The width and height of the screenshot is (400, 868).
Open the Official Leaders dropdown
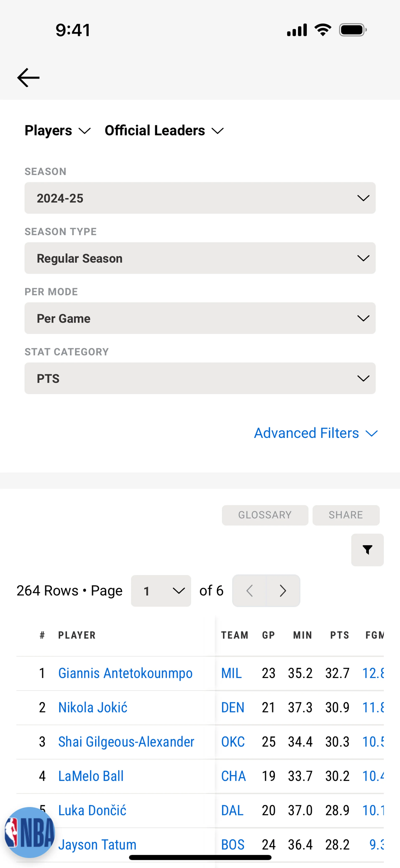pos(164,130)
